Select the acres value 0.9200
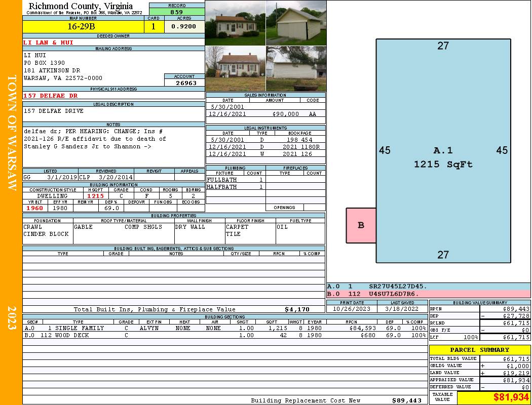The image size is (532, 405). tap(184, 26)
